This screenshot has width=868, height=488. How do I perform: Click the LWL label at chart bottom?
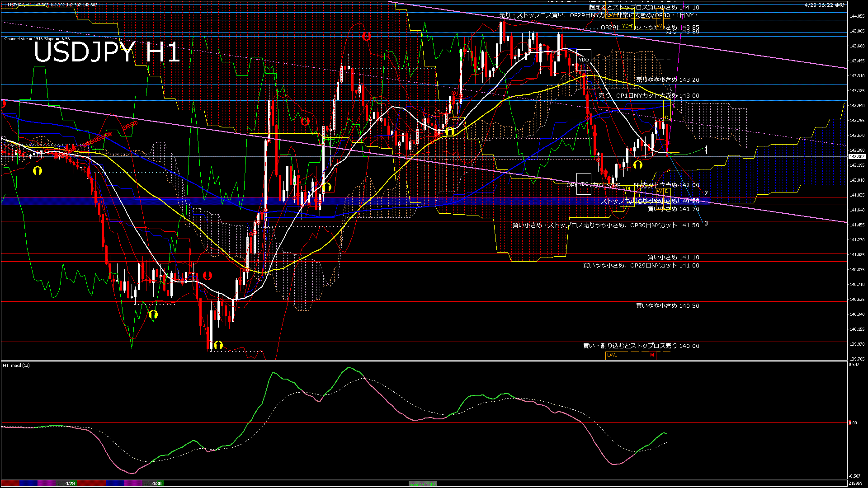click(x=612, y=355)
